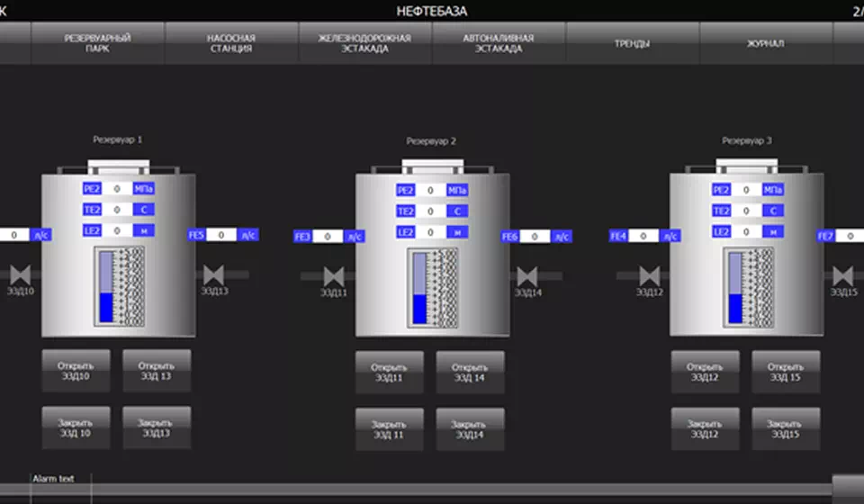The height and width of the screenshot is (504, 864).
Task: Open the Журнал tab
Action: coord(766,43)
